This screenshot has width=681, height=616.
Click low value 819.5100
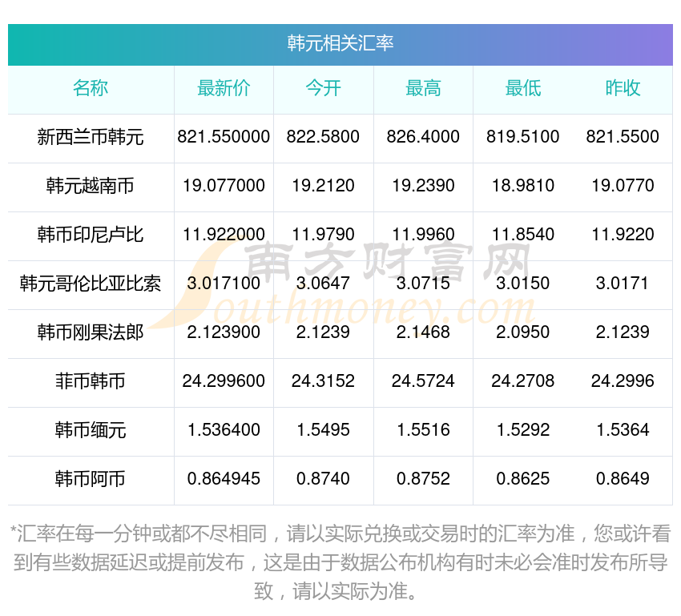pos(523,137)
